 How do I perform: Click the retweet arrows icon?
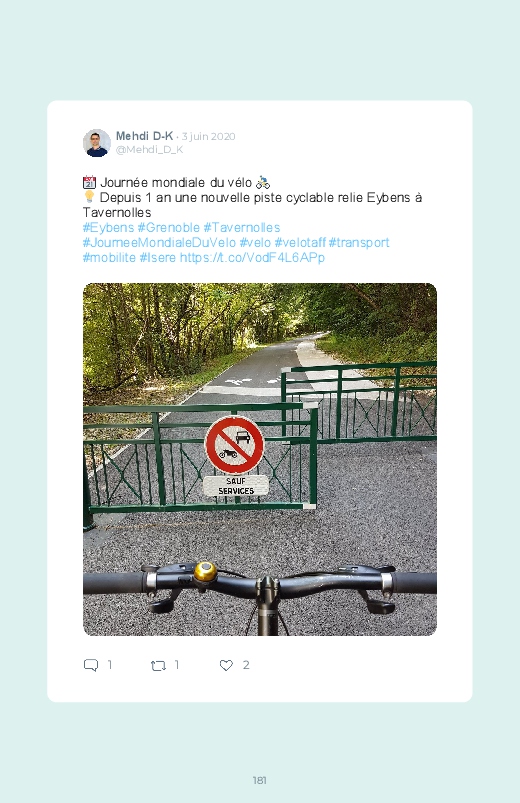coord(158,665)
